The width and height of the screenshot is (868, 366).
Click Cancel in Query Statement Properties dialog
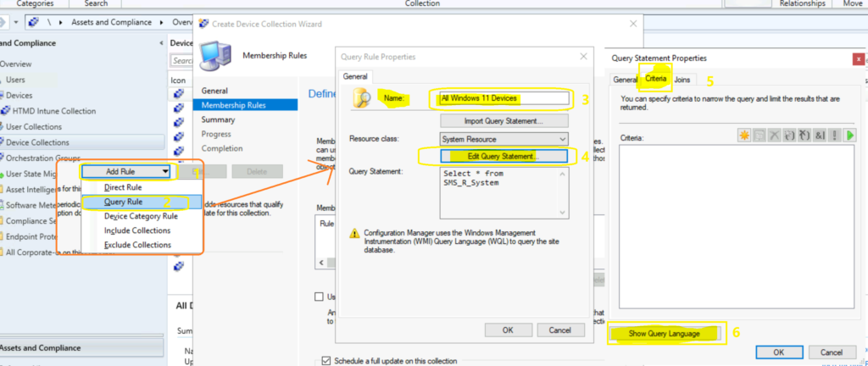click(x=832, y=352)
